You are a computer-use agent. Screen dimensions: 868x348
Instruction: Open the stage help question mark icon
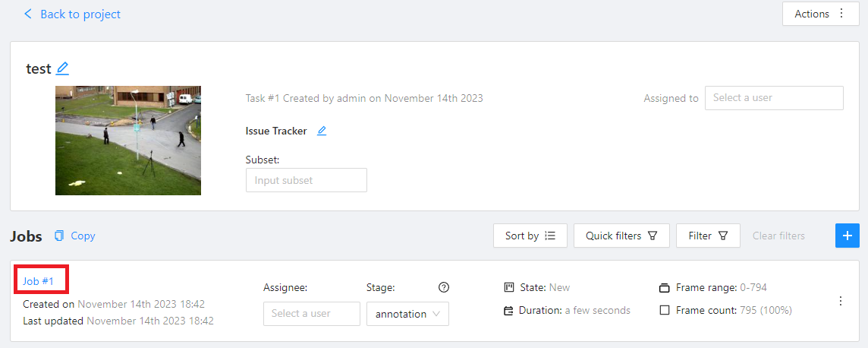(444, 287)
